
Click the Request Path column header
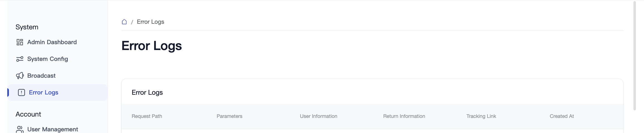[147, 116]
